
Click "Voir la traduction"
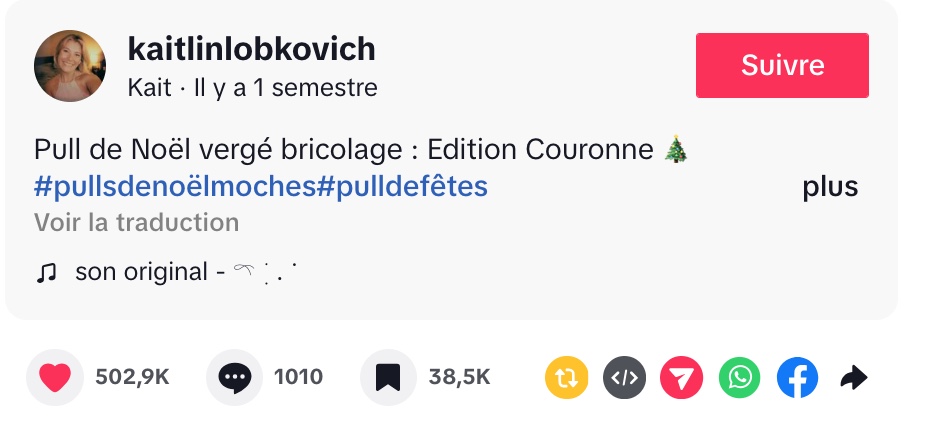point(136,222)
